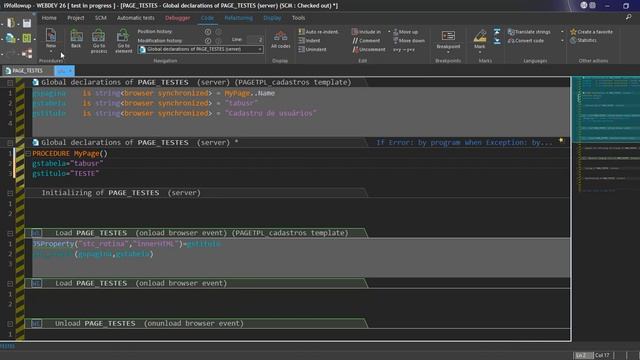
Task: Open the Include in dropdown arrow
Action: [389, 31]
